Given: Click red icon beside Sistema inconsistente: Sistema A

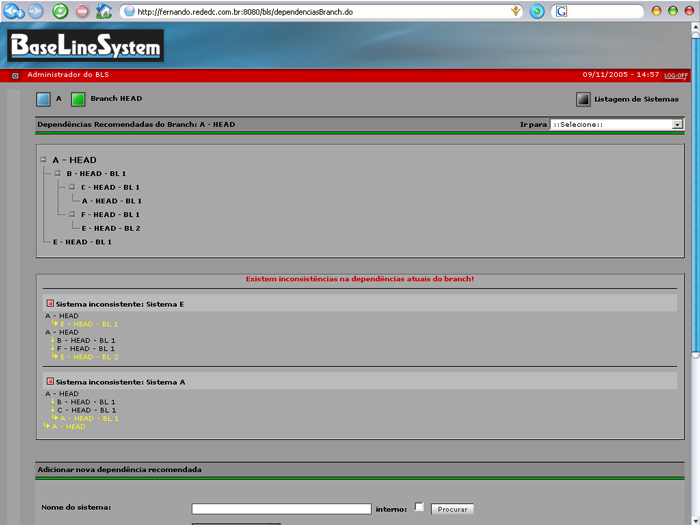Looking at the screenshot, I should click(50, 382).
